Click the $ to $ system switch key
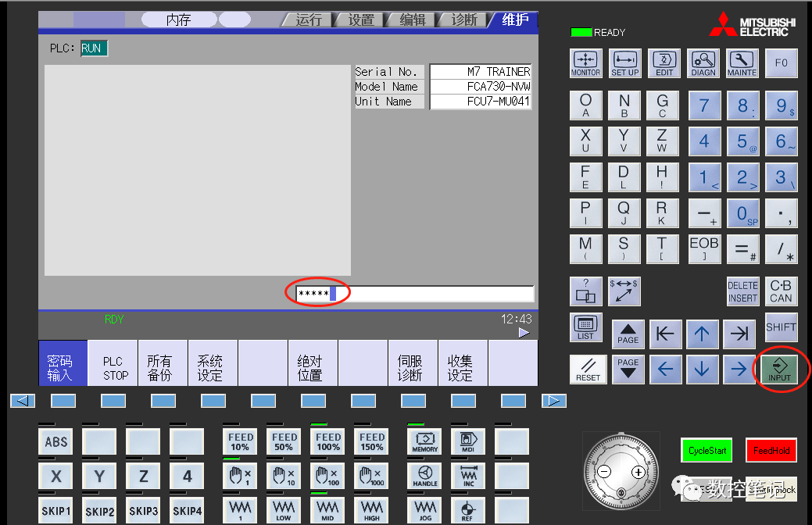This screenshot has height=525, width=812. [x=624, y=291]
